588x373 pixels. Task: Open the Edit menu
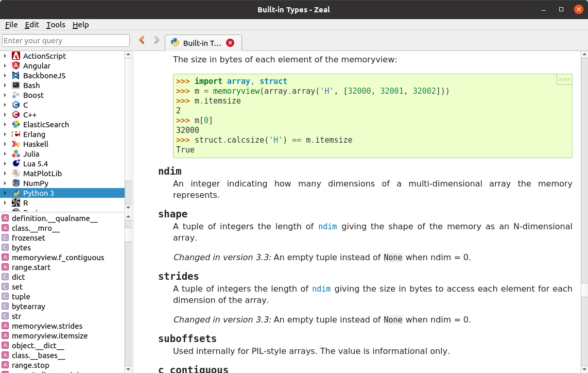(32, 25)
